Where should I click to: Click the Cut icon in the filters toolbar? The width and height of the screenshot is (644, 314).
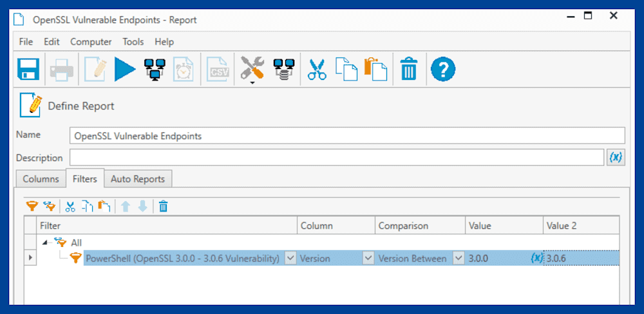[x=70, y=206]
